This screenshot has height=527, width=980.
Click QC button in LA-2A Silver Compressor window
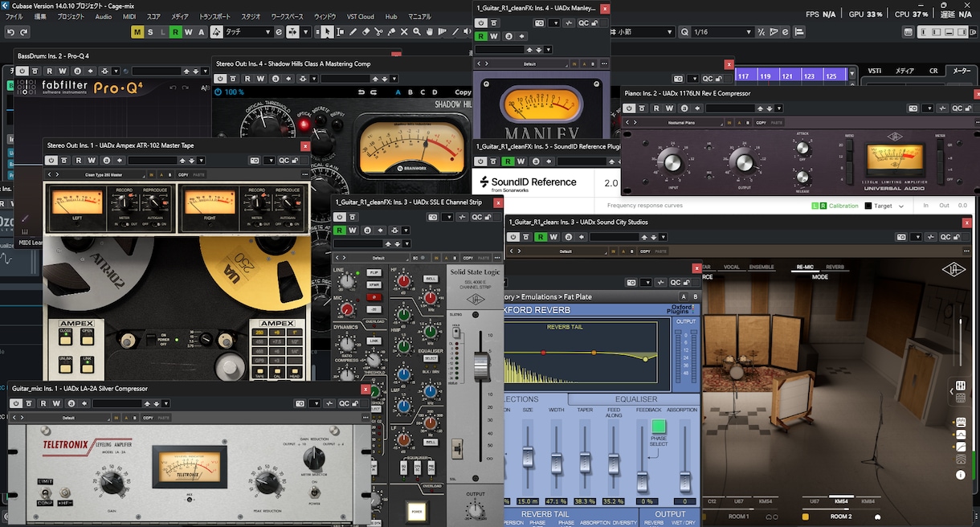point(344,403)
